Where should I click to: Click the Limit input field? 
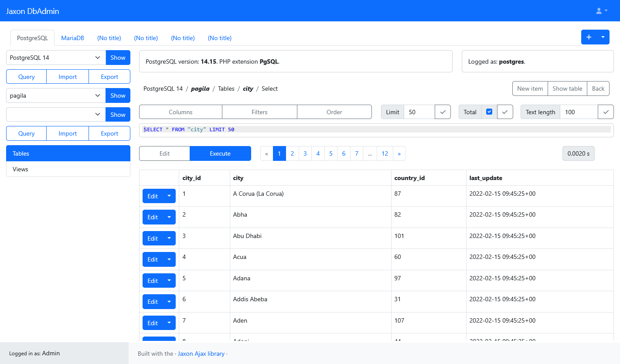click(419, 112)
